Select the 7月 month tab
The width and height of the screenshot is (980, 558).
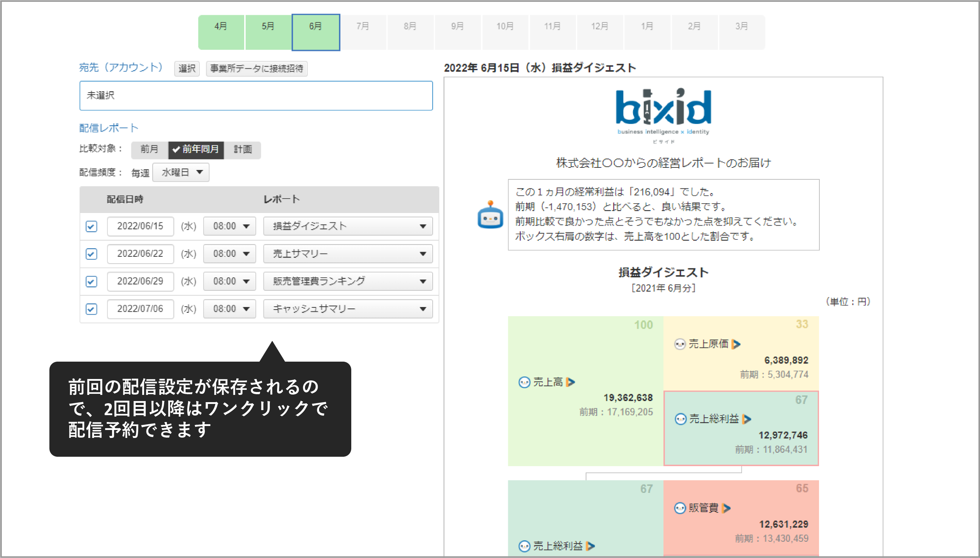(362, 32)
